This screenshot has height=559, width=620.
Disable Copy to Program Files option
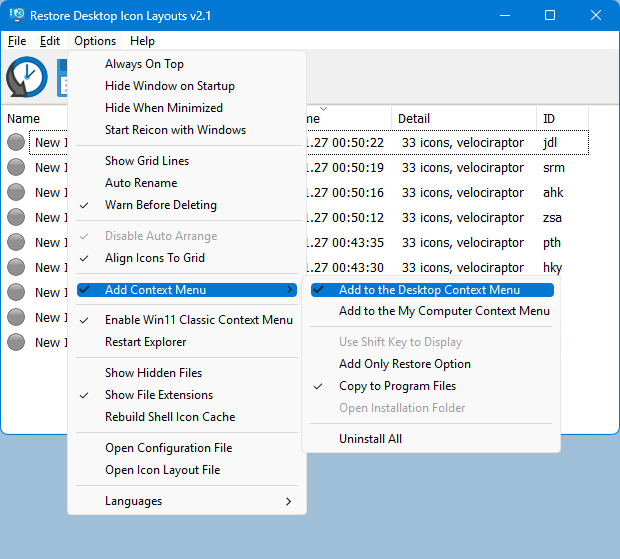[x=397, y=386]
